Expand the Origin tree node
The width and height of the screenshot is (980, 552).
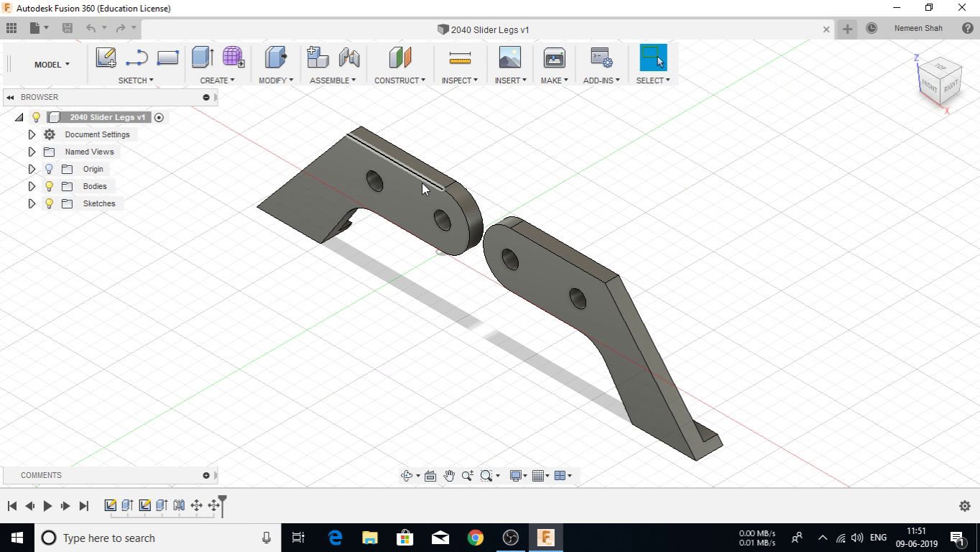point(32,169)
